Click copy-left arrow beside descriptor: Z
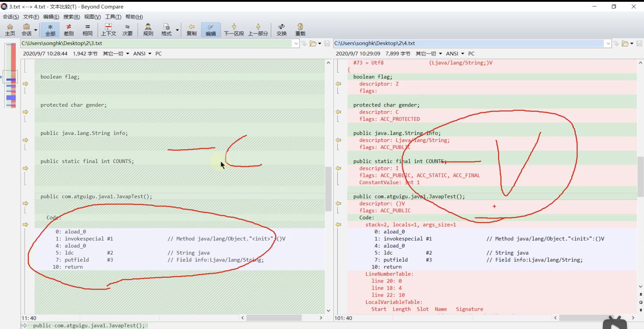 point(339,84)
